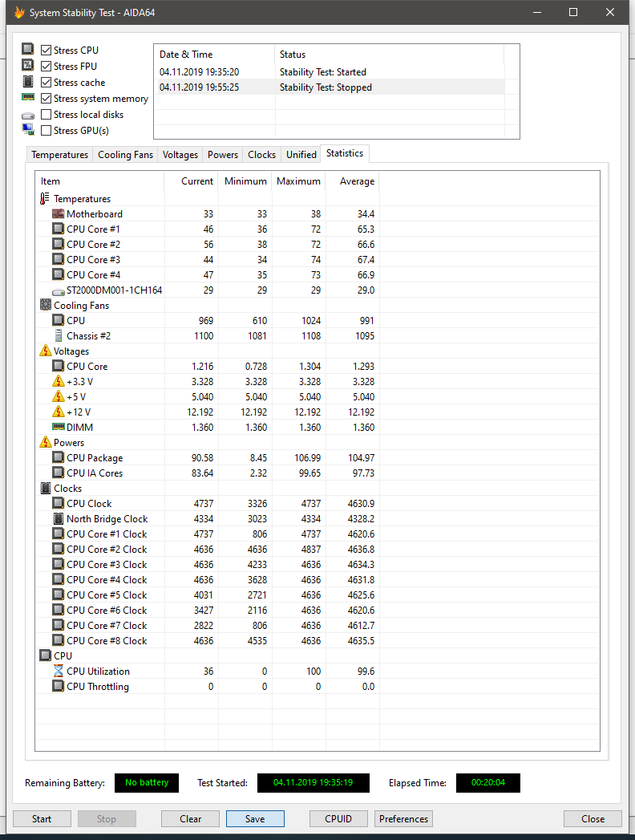Image resolution: width=635 pixels, height=840 pixels.
Task: Click the Test Started timestamp display
Action: point(313,783)
